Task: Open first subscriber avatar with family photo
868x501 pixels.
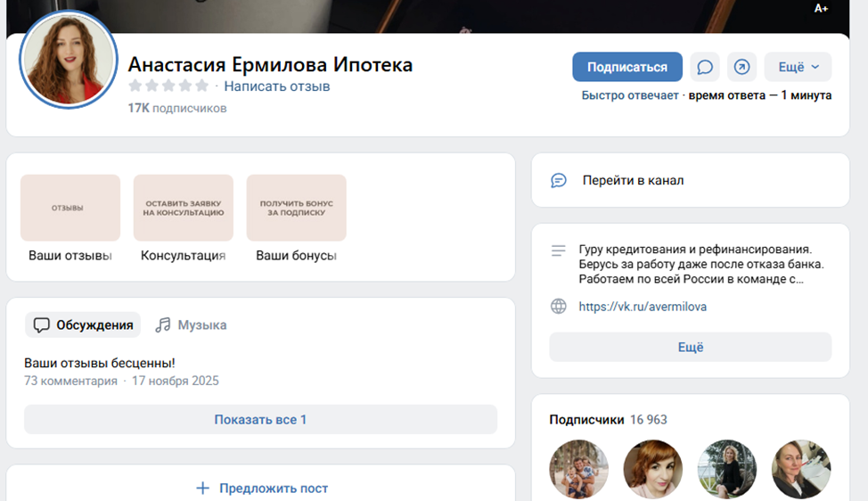Action: click(579, 470)
